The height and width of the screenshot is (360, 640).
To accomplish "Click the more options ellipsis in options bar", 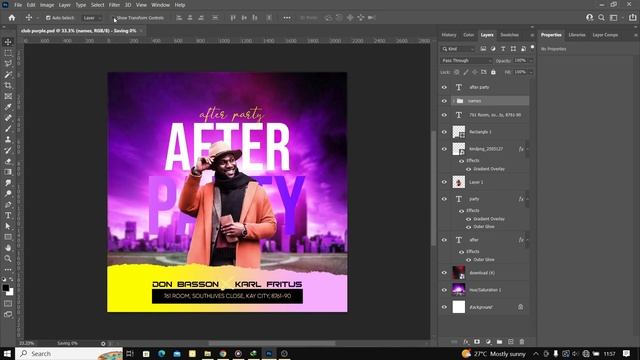I will click(287, 18).
